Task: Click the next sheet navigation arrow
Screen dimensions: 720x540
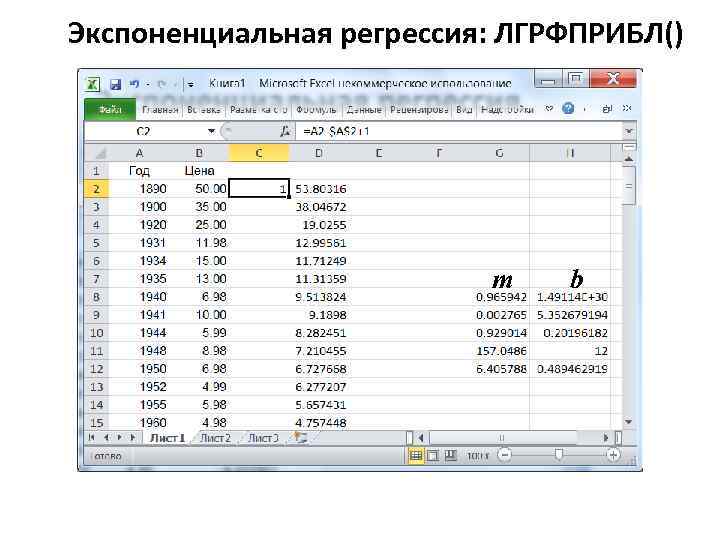Action: pyautogui.click(x=119, y=438)
